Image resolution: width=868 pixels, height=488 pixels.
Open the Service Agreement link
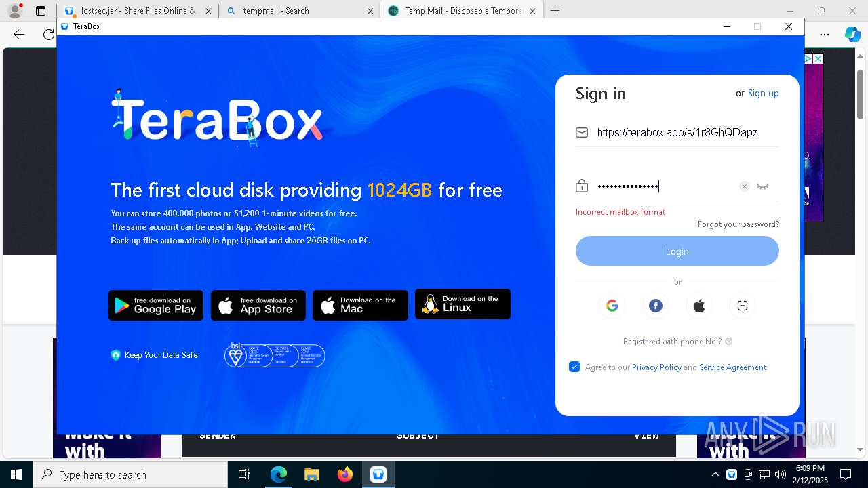pyautogui.click(x=733, y=367)
